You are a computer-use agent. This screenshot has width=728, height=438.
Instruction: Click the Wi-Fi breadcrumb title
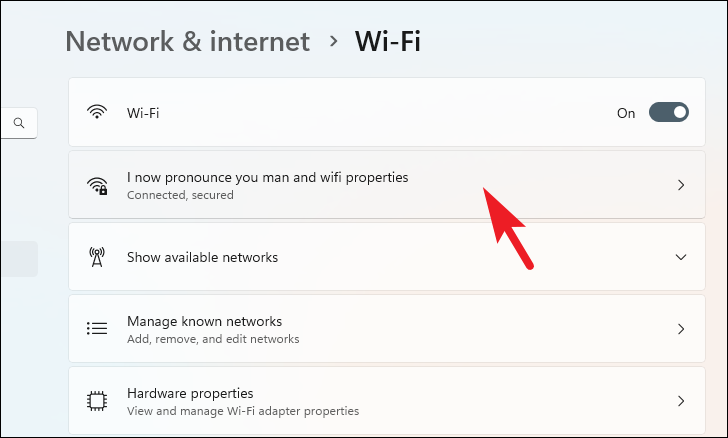(x=388, y=42)
